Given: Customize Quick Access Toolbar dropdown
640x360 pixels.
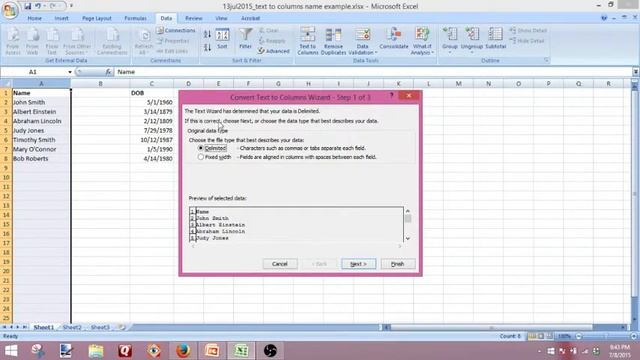Looking at the screenshot, I should point(71,6).
